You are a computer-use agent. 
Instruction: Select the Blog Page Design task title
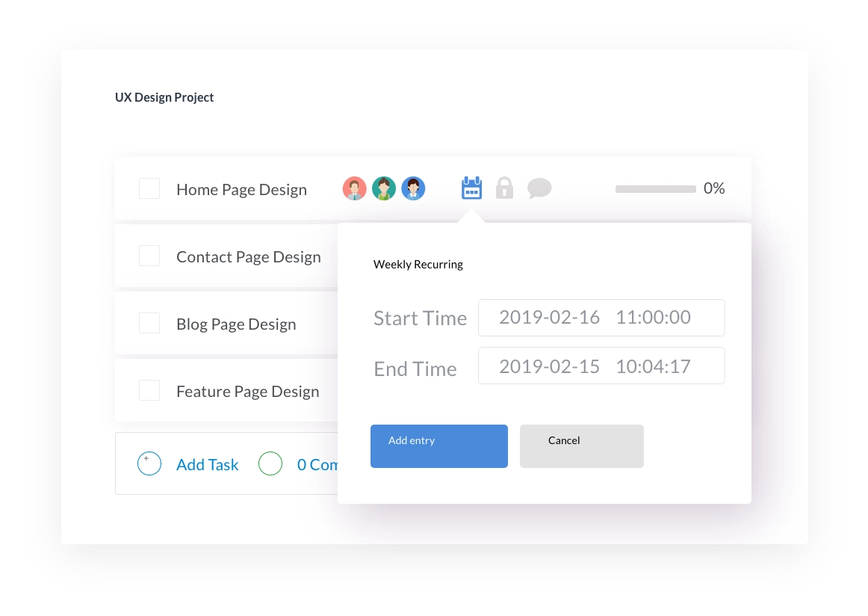click(236, 324)
